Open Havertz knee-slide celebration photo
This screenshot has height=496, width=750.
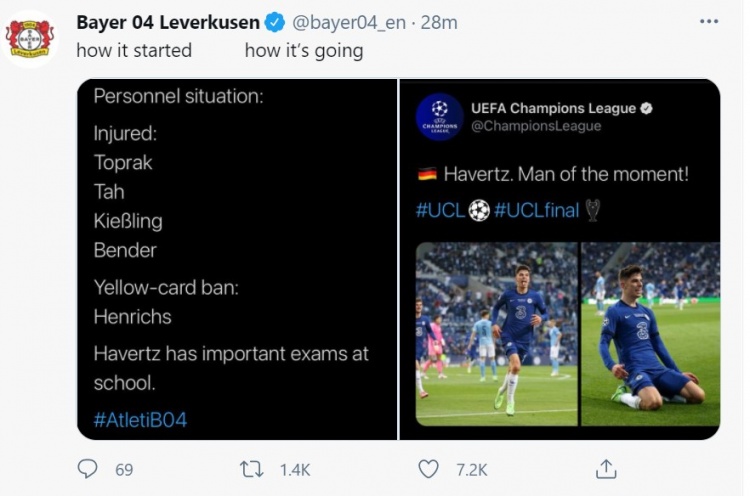(650, 334)
